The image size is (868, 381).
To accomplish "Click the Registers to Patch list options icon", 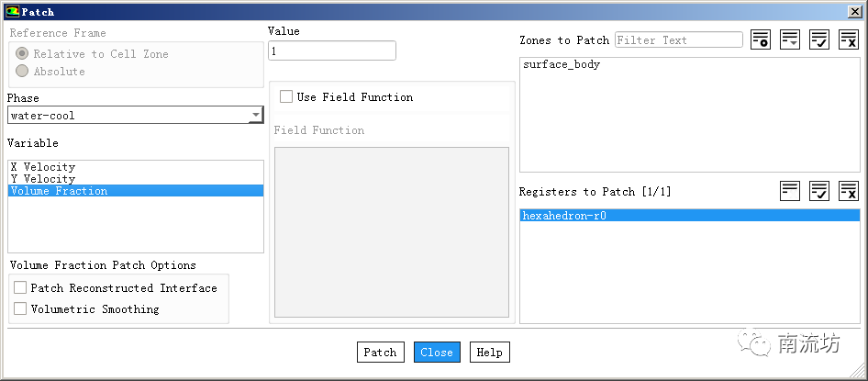I will 789,191.
